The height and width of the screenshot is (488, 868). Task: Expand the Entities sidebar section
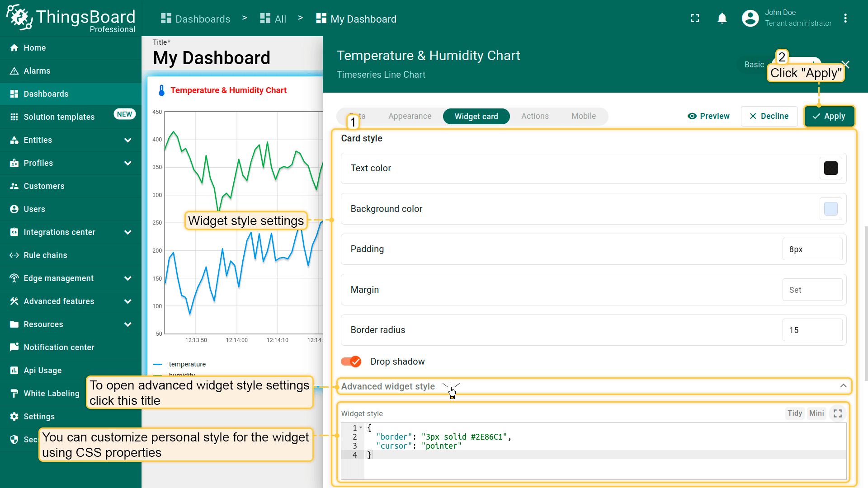click(127, 140)
